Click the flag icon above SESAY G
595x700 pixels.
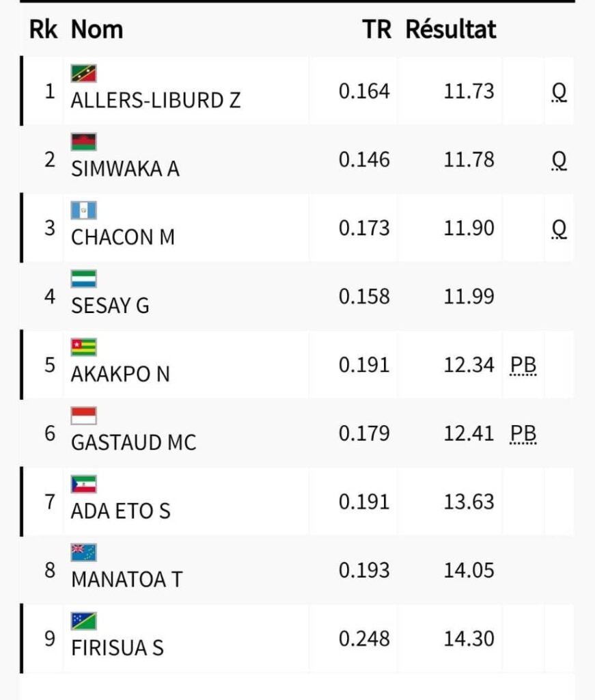tap(84, 279)
